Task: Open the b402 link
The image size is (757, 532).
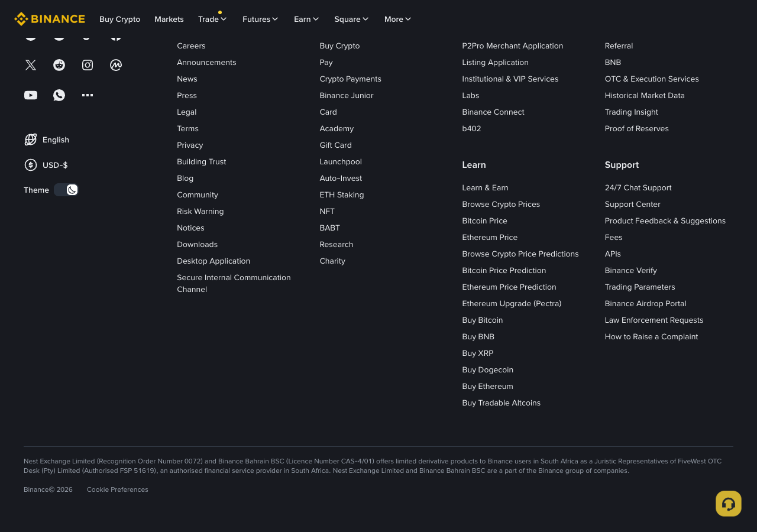Action: [471, 128]
